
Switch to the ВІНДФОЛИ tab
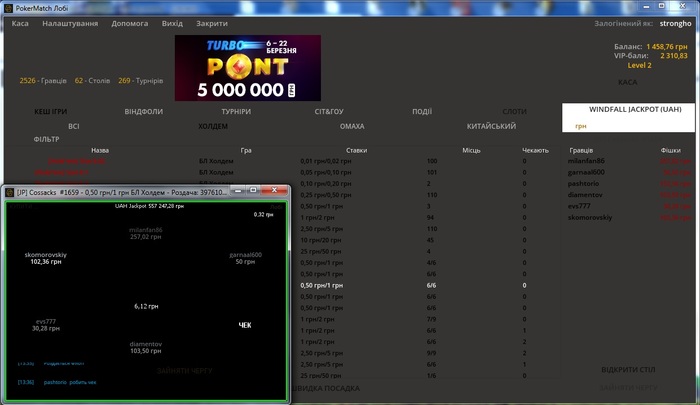tap(144, 112)
